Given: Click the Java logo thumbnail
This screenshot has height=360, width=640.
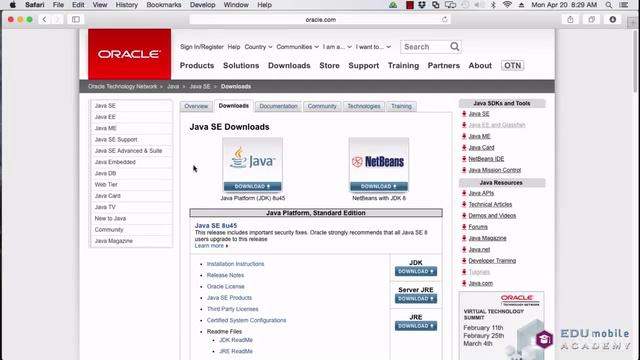Looking at the screenshot, I should click(253, 160).
